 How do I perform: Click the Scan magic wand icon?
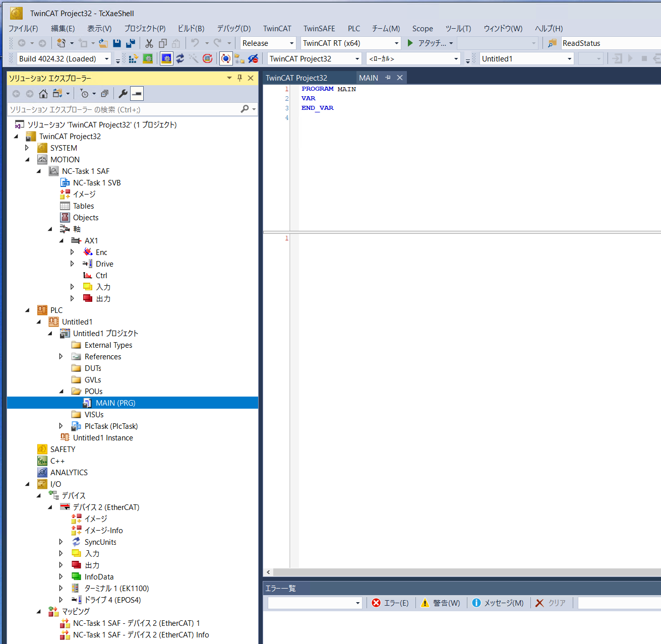coord(194,59)
